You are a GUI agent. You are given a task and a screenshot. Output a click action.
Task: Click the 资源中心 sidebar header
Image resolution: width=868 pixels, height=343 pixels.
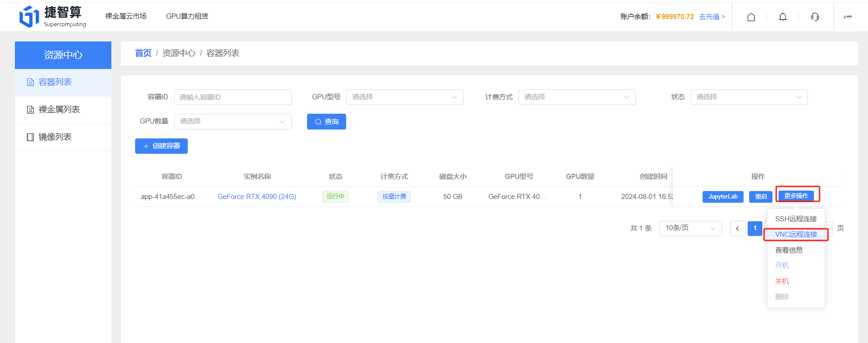[63, 55]
